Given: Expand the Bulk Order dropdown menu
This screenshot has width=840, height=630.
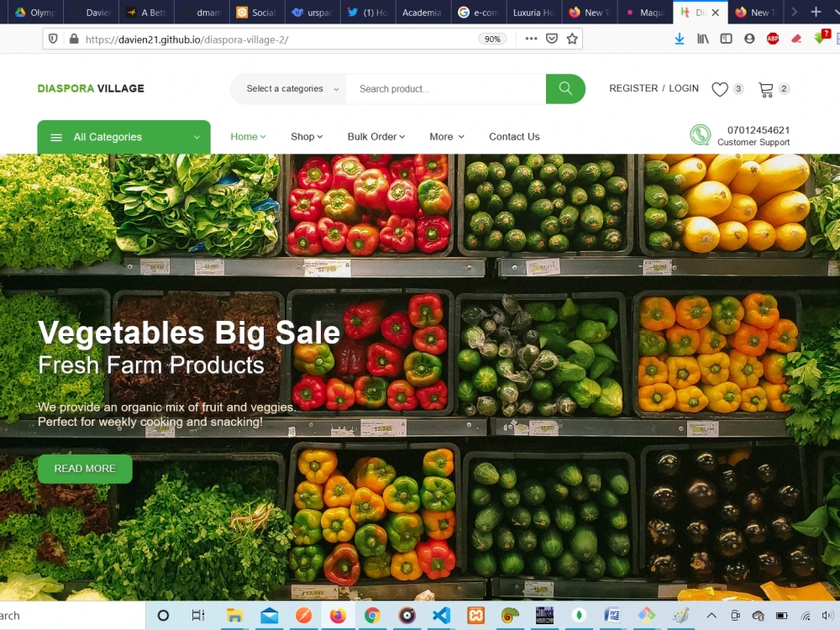Looking at the screenshot, I should point(376,137).
